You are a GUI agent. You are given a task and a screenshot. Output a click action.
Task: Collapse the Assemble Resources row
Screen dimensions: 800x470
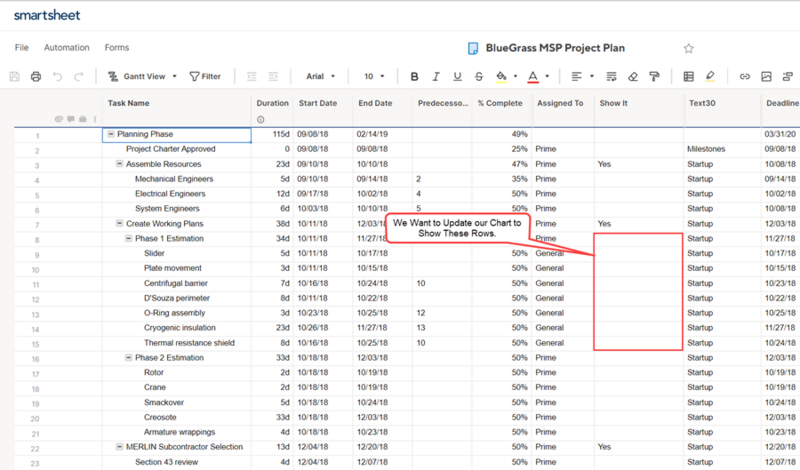tap(119, 164)
